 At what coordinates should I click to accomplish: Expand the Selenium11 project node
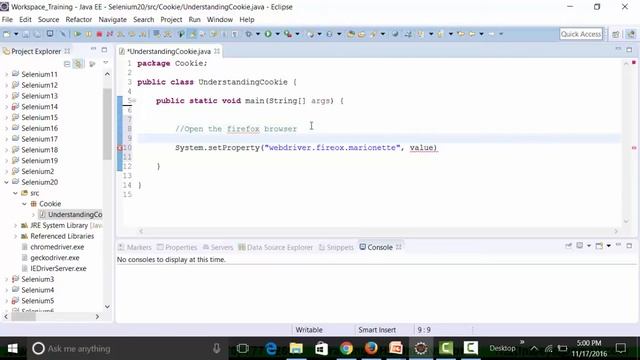click(x=6, y=74)
